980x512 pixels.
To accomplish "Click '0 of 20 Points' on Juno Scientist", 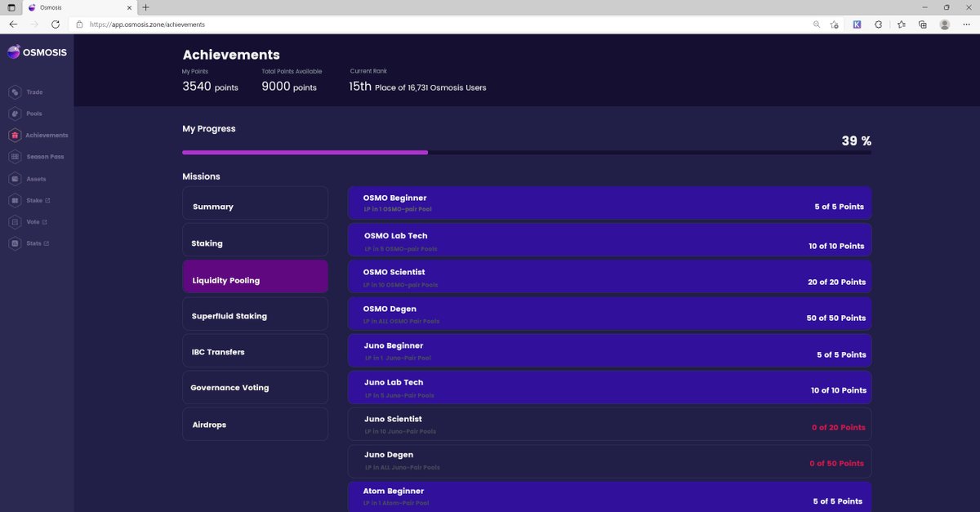I will (838, 427).
